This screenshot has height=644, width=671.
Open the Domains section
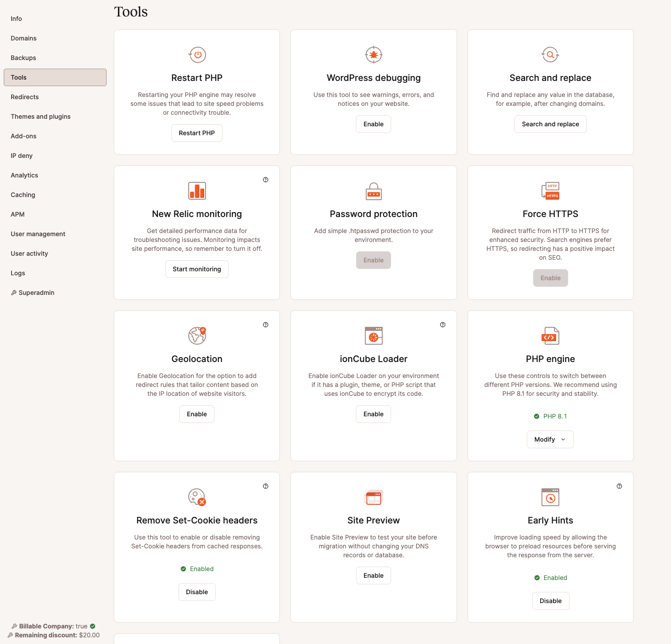click(x=55, y=38)
